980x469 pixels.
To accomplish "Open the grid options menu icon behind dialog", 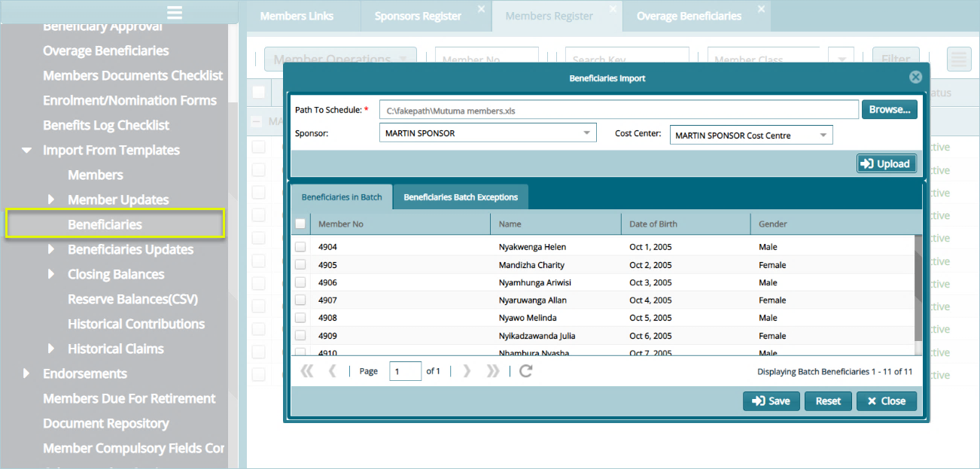I will (x=958, y=59).
